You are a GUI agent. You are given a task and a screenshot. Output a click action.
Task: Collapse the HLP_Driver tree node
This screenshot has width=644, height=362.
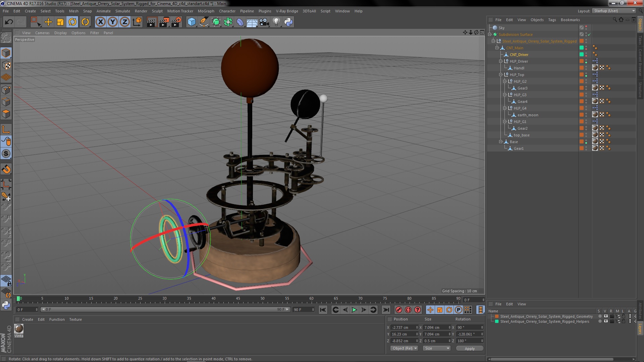[x=501, y=61]
